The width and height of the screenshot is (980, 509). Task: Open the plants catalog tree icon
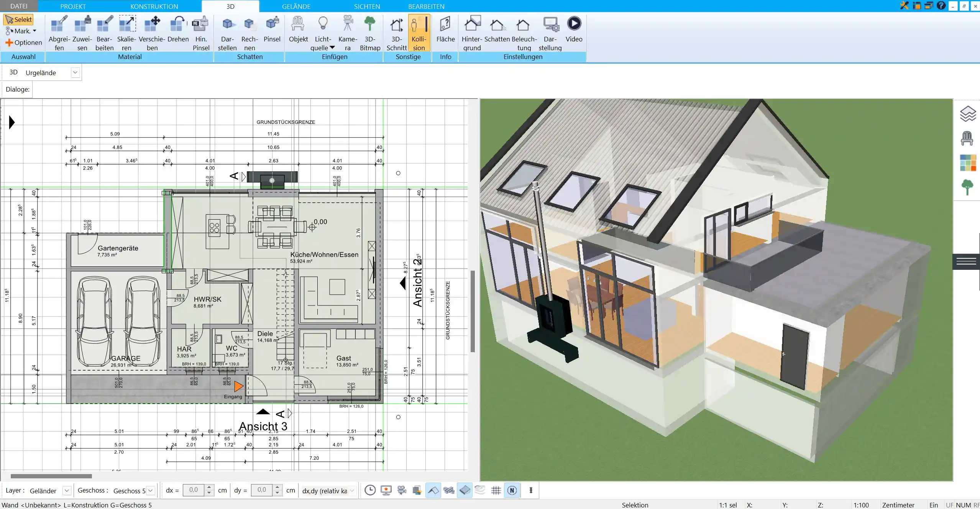click(967, 187)
